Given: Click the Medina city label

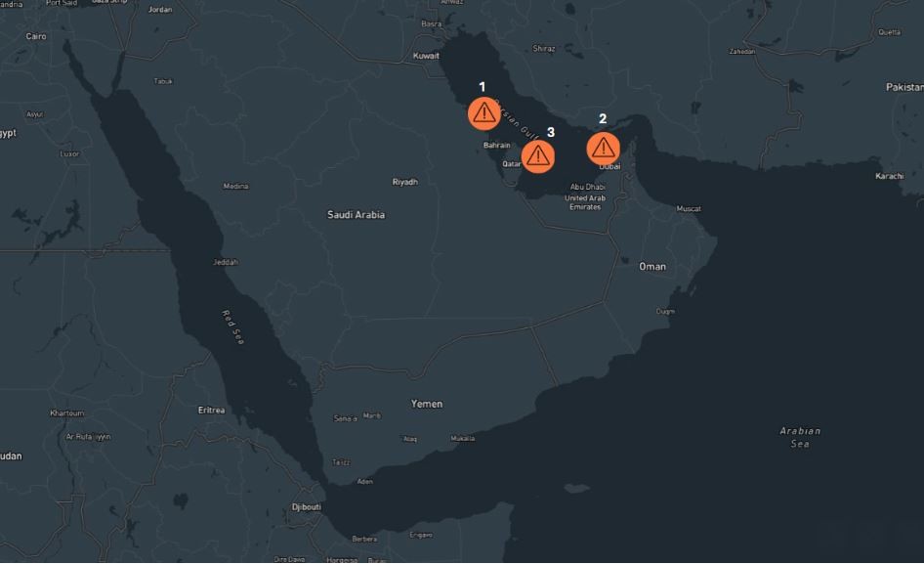Looking at the screenshot, I should tap(235, 186).
